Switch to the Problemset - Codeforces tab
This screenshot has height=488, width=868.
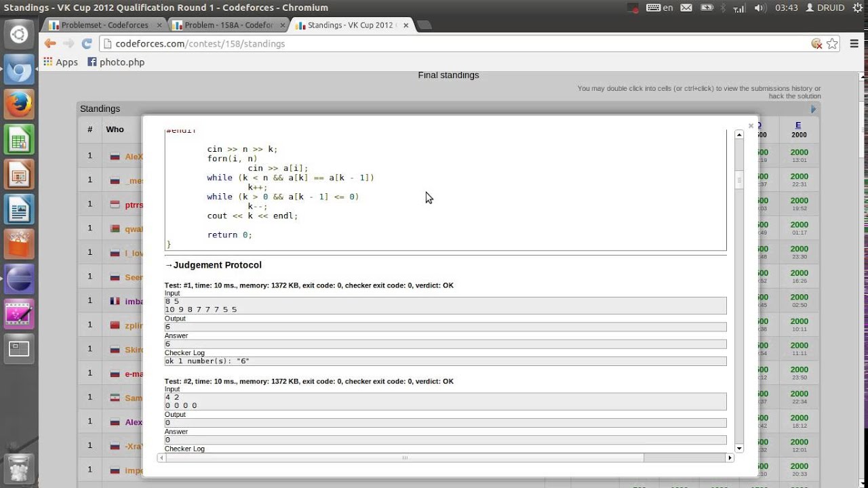pos(104,25)
